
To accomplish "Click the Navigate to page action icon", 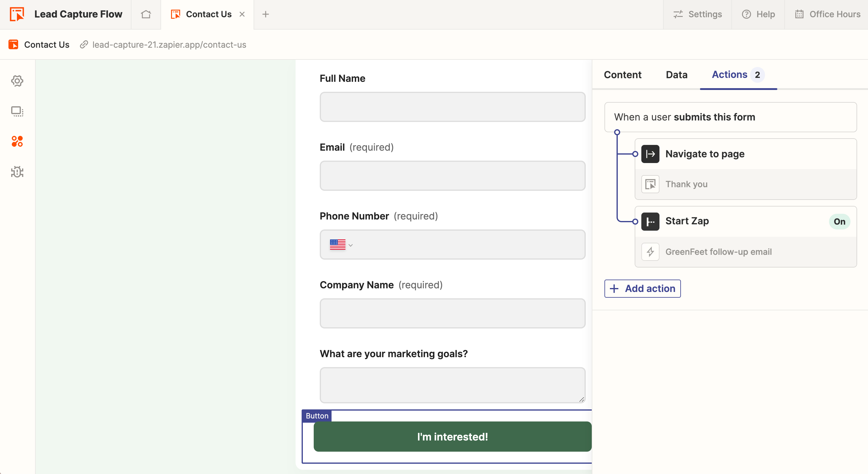I will coord(650,154).
